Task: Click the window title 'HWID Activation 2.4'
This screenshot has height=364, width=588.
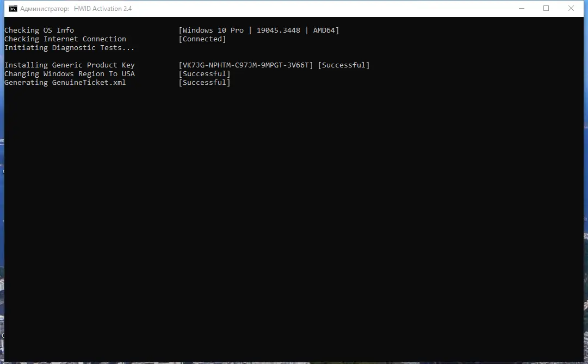Action: (103, 9)
